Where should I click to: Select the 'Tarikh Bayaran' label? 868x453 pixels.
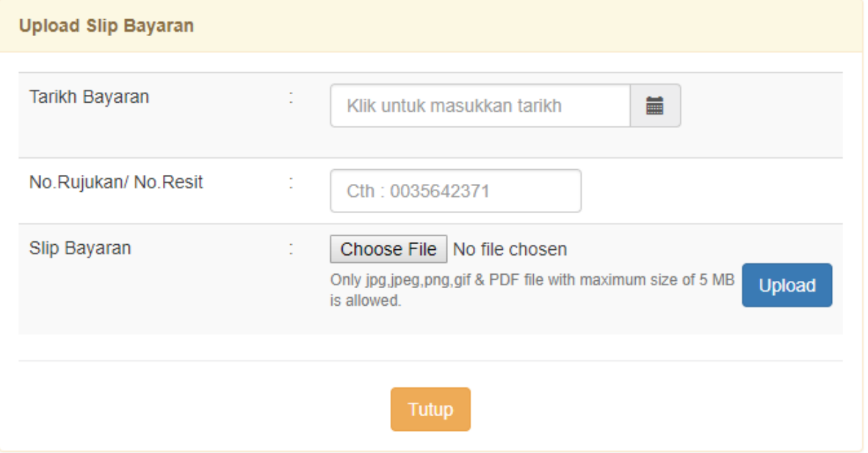tap(89, 97)
